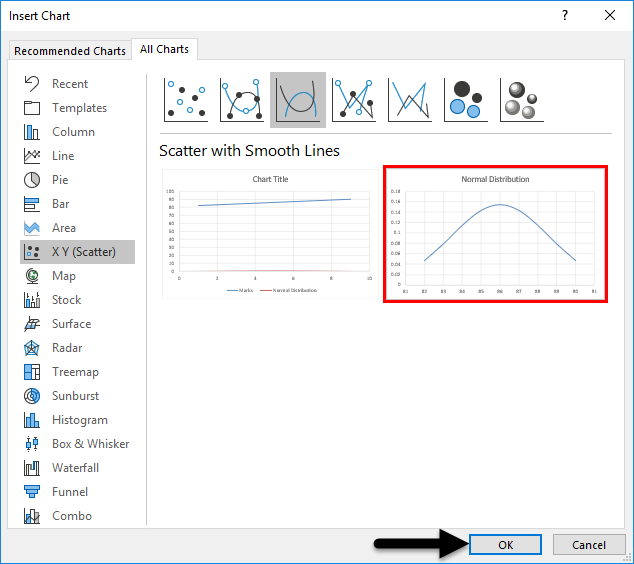Choose the Waterfall category label
This screenshot has height=564, width=634.
[x=75, y=468]
